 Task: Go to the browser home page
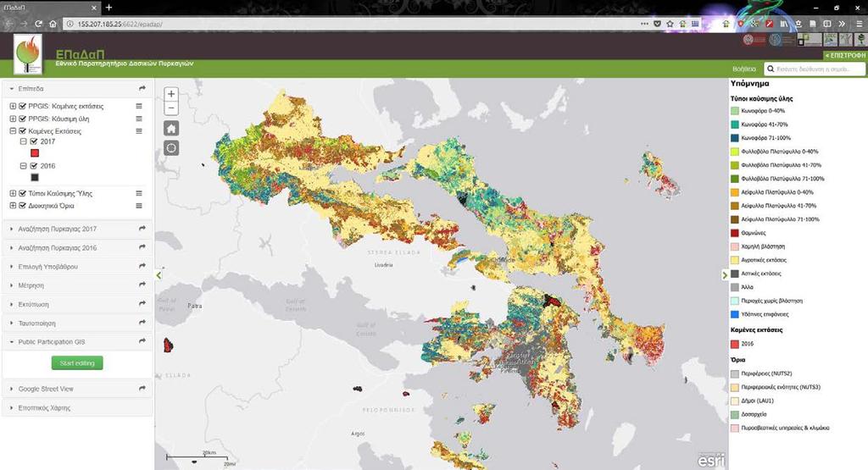[x=53, y=24]
